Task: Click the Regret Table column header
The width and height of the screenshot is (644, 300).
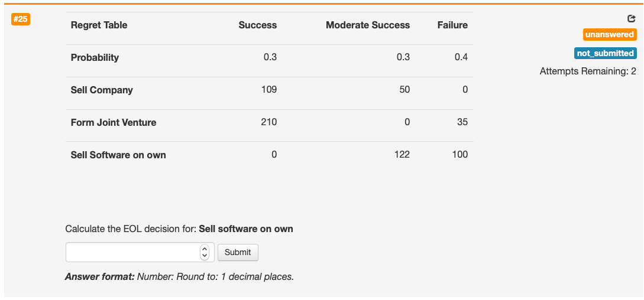Action: click(x=99, y=25)
